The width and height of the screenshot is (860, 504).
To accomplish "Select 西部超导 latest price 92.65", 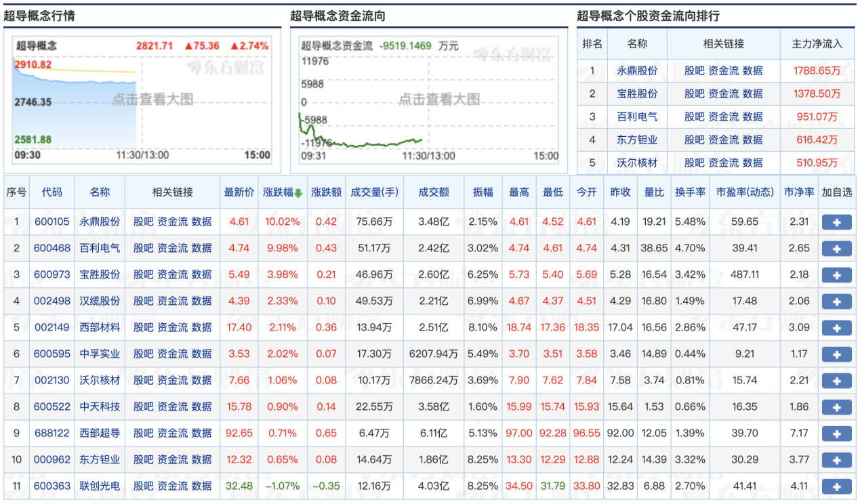I will point(241,433).
